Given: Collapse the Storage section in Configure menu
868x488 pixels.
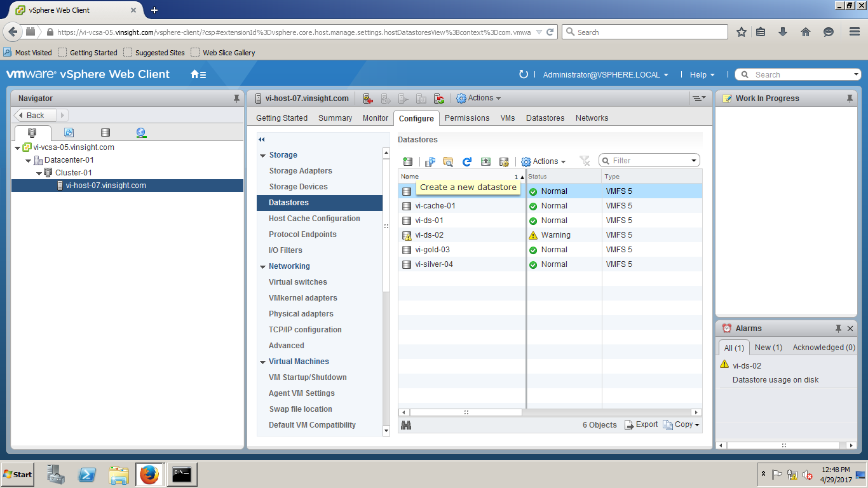Looking at the screenshot, I should (262, 156).
